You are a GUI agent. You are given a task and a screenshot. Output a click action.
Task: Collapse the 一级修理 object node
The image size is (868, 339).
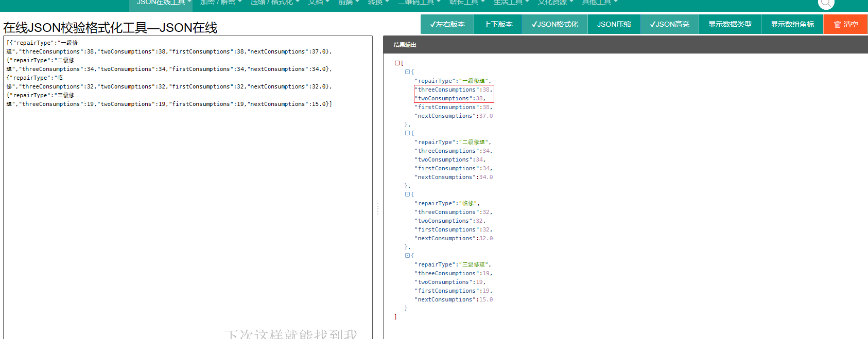coord(407,72)
